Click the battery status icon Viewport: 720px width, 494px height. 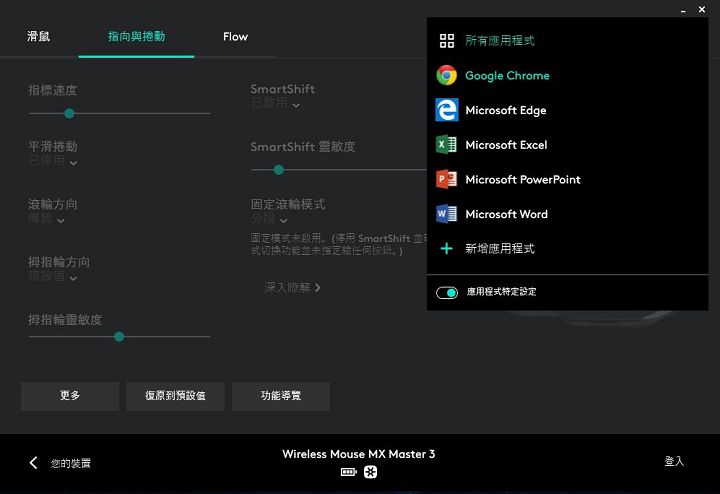click(349, 472)
